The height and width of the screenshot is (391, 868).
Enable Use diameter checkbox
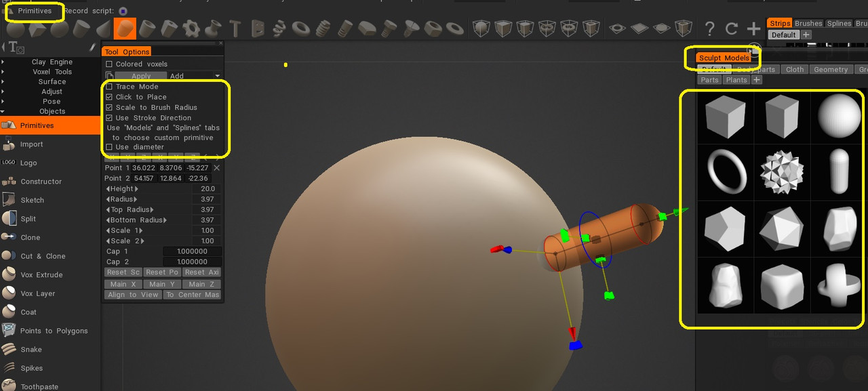point(109,147)
